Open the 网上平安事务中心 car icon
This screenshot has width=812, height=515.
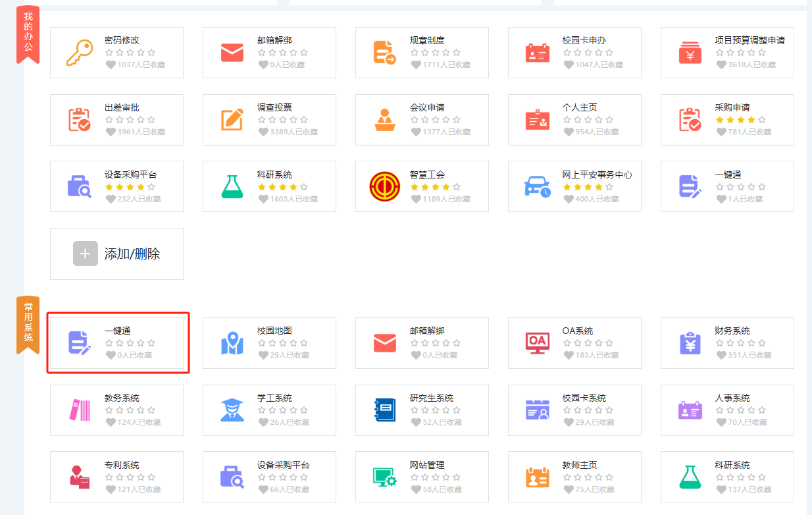click(x=538, y=186)
